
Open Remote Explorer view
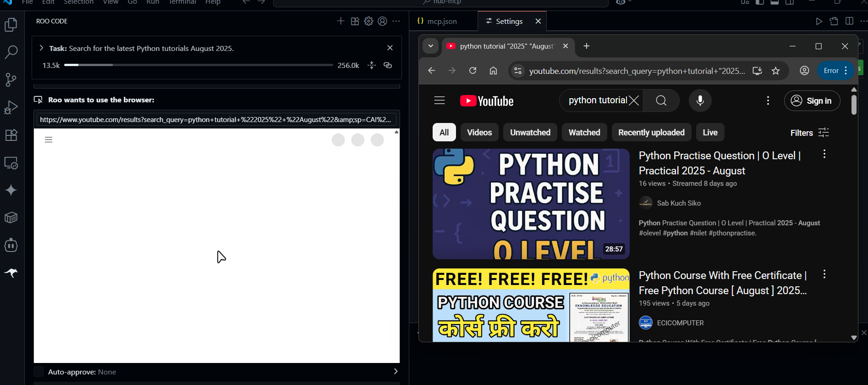point(11,163)
